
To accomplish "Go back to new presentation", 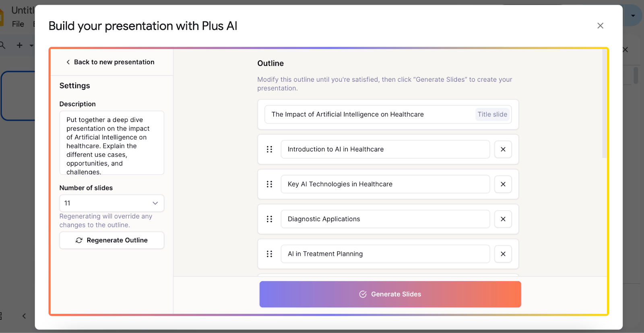I will coord(110,62).
